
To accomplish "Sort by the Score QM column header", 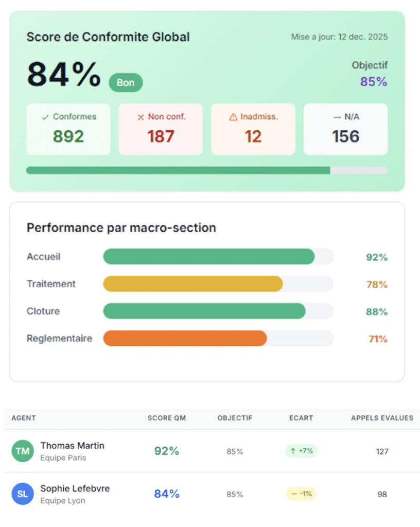I will pos(167,418).
